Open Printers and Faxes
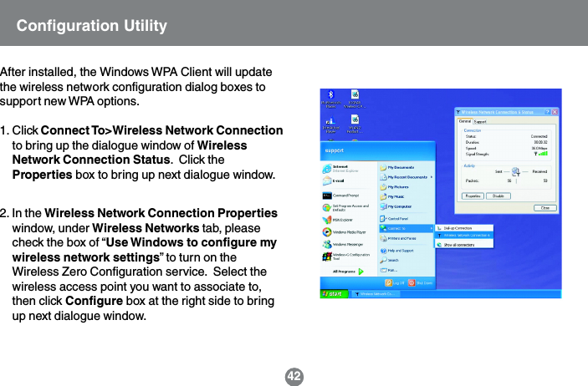This screenshot has width=588, height=386. 398,238
